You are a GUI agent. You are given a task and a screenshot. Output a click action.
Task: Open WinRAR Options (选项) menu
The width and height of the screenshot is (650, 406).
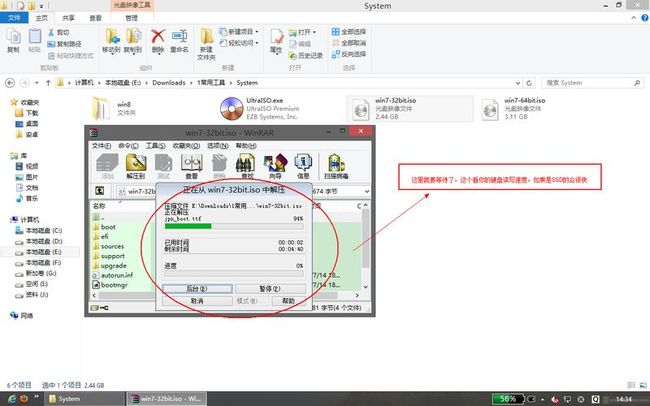click(218, 146)
